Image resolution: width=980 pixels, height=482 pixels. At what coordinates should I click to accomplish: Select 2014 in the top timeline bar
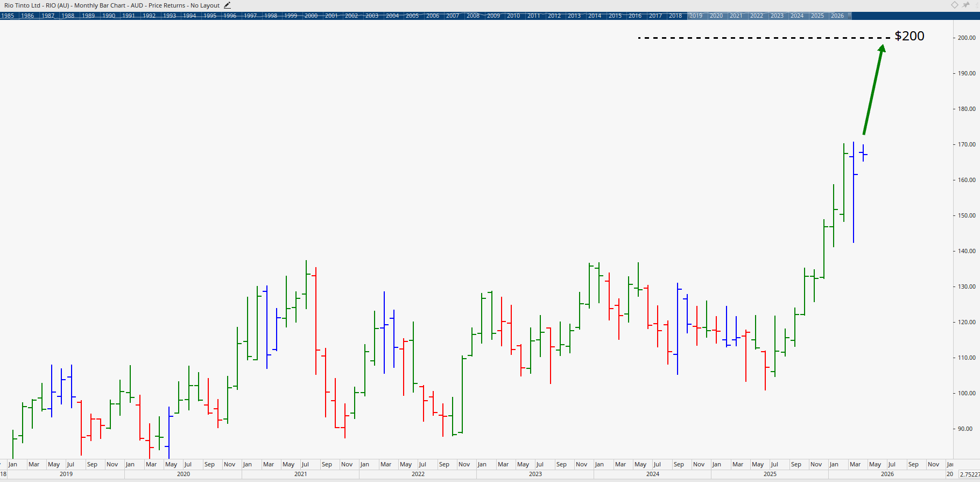[x=595, y=16]
